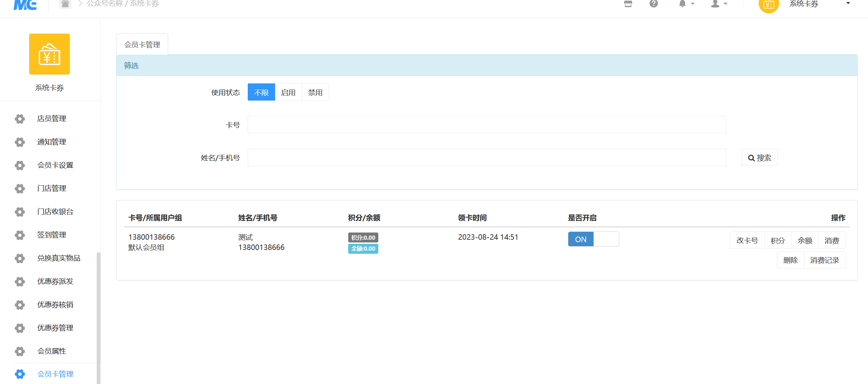This screenshot has height=384, width=868.
Task: Click gear icon beside 优惠券核销
Action: click(x=20, y=305)
